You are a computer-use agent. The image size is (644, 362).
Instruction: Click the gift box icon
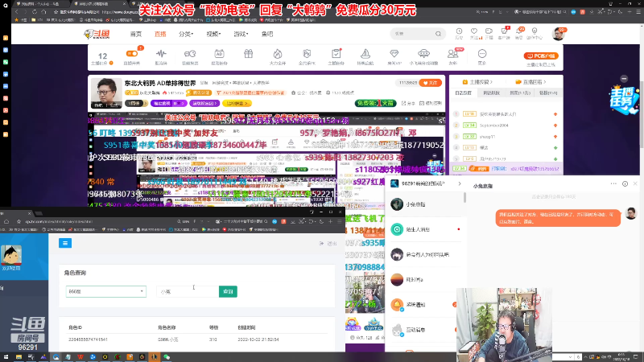248,54
